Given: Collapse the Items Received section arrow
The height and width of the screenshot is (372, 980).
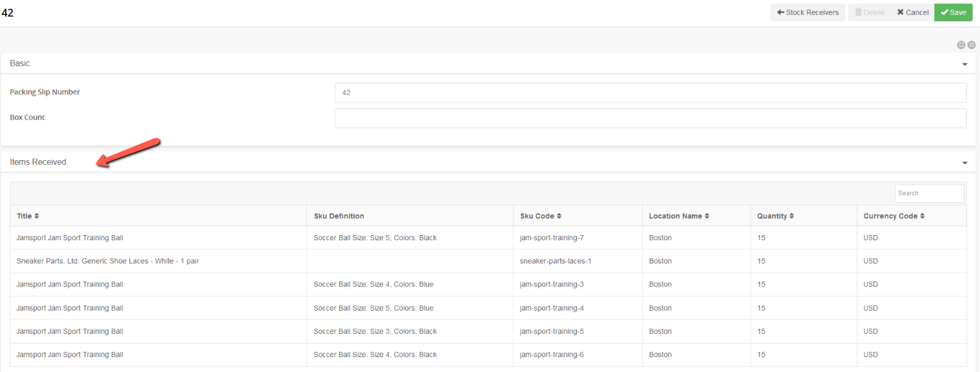Looking at the screenshot, I should click(964, 163).
